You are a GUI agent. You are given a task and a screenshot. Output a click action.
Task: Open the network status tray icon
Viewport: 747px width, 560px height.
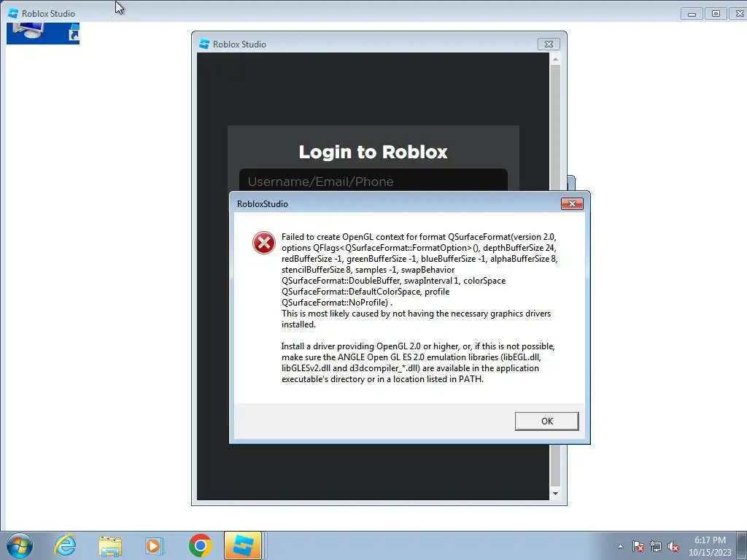tap(656, 546)
